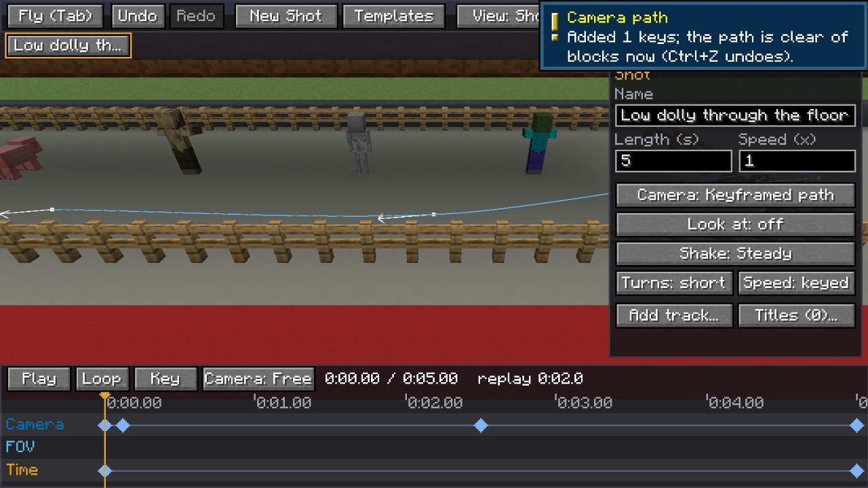Select the Camera track label
Screen dimensions: 868x488
(x=35, y=424)
